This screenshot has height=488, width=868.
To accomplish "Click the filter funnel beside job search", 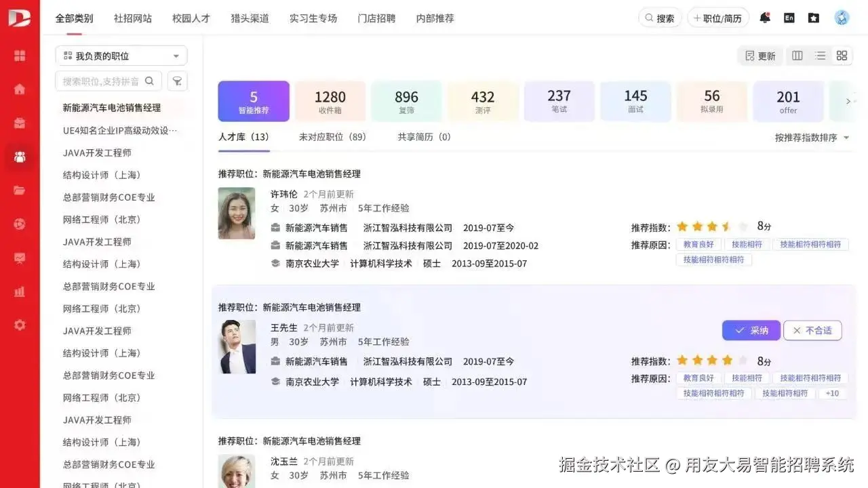I will point(177,81).
